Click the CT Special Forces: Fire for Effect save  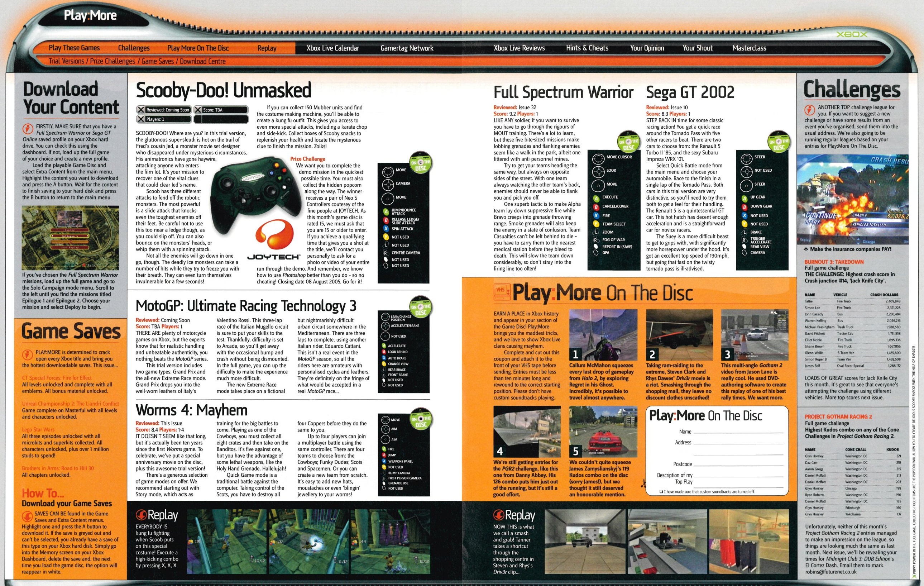point(57,378)
